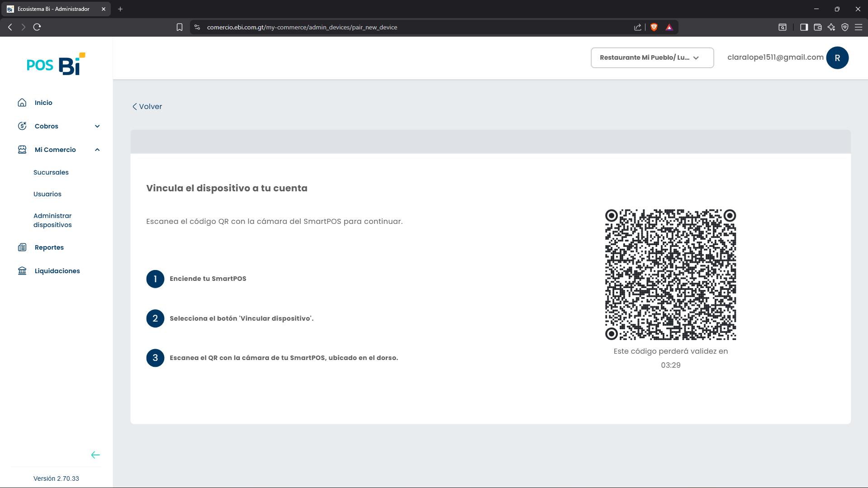Open the Restaurante Mi Pueblo branch dropdown
Viewport: 868px width, 488px height.
652,58
